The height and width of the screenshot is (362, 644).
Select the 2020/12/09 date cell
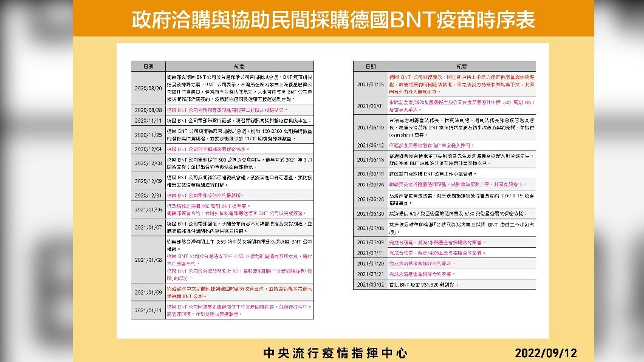coord(148,180)
